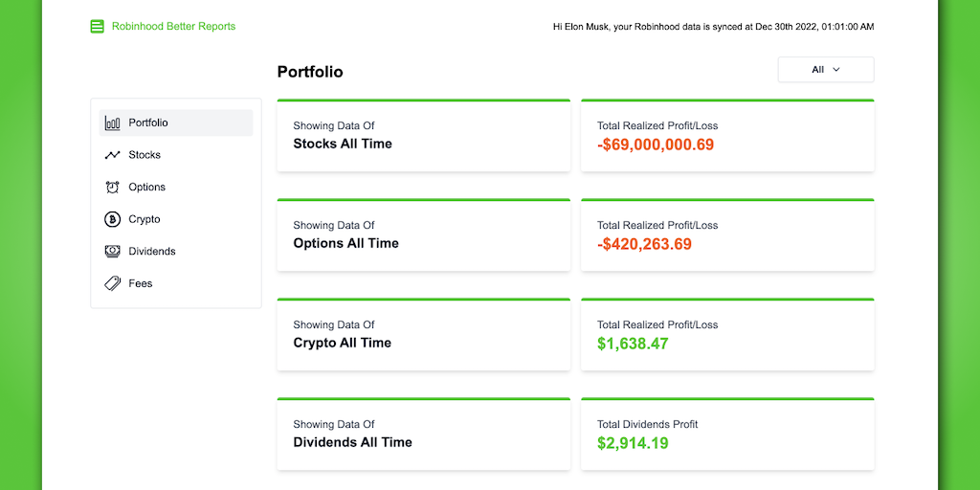Go to the Stocks sidebar menu item
The width and height of the screenshot is (980, 490).
click(145, 155)
